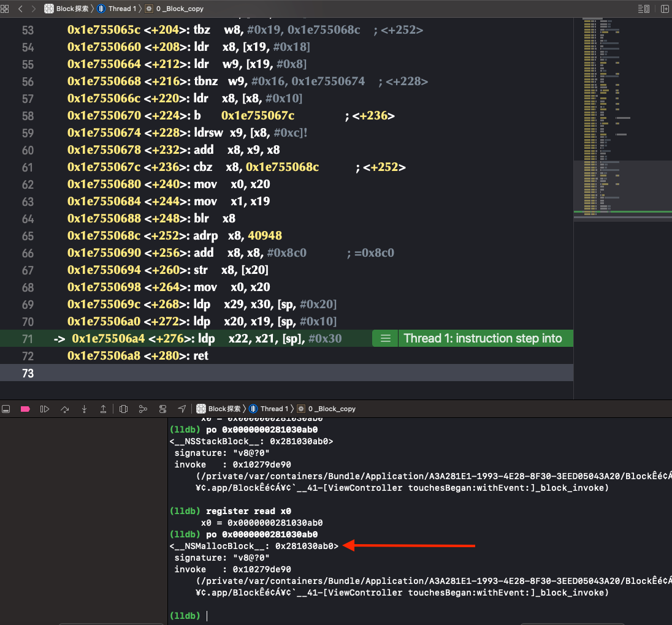672x625 pixels.
Task: Click the source minimap
Action: pyautogui.click(x=623, y=117)
